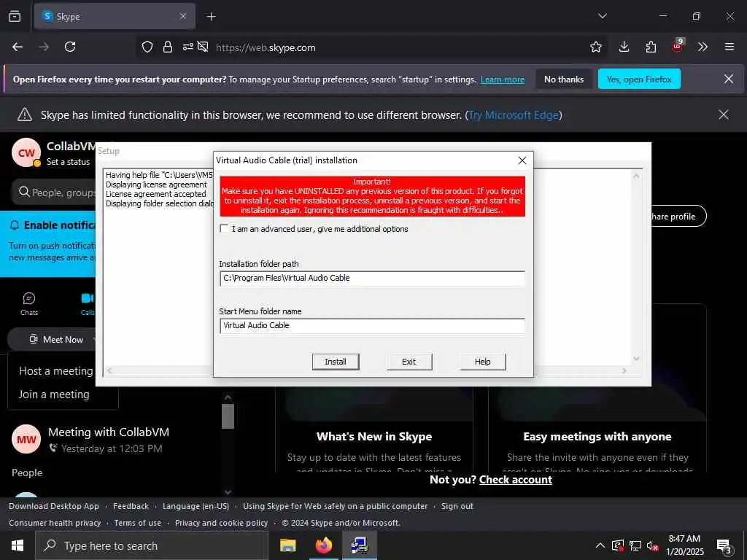Open the Firefox hamburger application menu

729,47
